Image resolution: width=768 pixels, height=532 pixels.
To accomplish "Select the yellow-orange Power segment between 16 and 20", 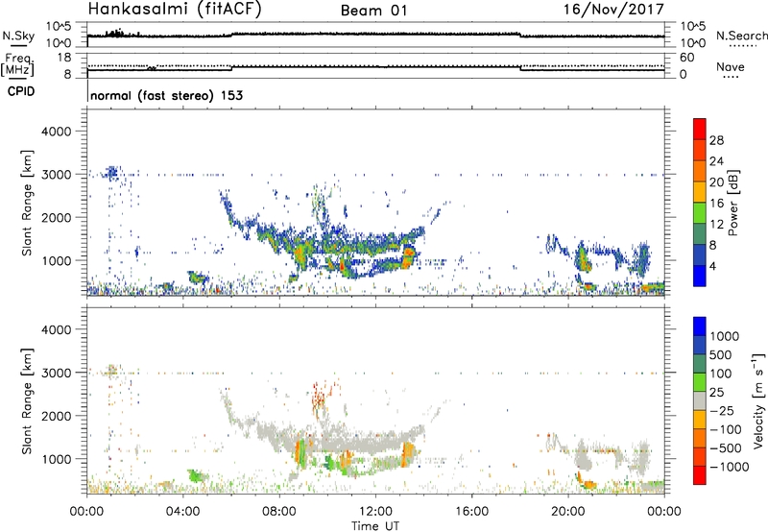I will click(x=700, y=191).
